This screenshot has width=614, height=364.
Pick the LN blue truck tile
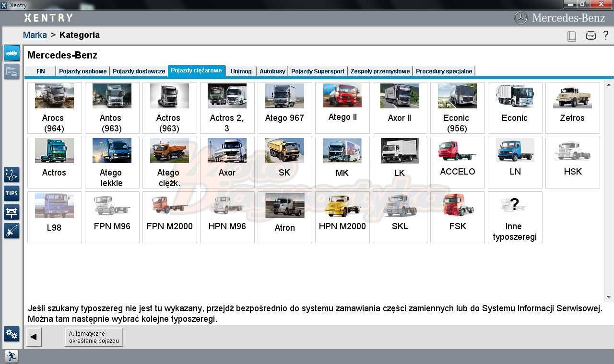pos(515,163)
